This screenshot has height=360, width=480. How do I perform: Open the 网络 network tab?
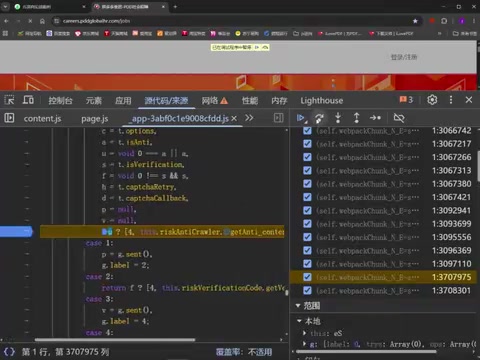point(215,100)
